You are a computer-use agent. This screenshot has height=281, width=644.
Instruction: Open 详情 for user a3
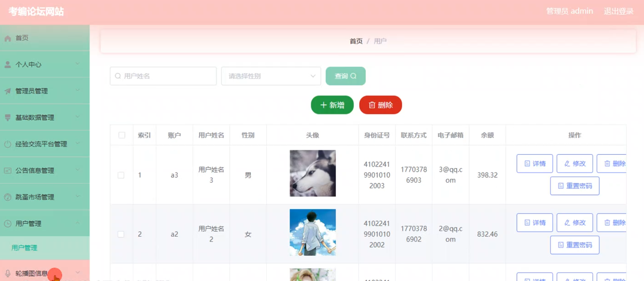coord(535,164)
